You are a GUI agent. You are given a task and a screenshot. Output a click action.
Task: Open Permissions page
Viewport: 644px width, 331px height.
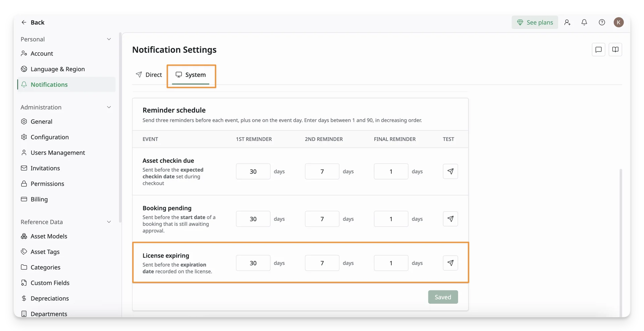point(66,184)
